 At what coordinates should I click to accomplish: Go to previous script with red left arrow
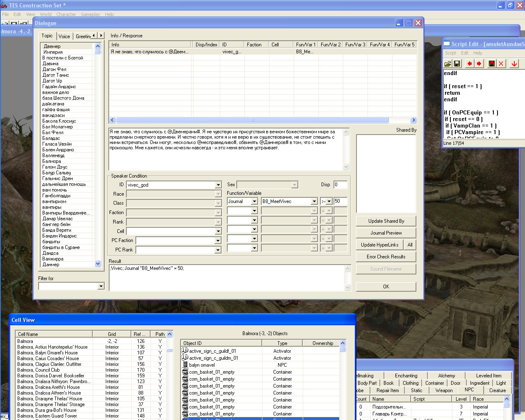(470, 64)
